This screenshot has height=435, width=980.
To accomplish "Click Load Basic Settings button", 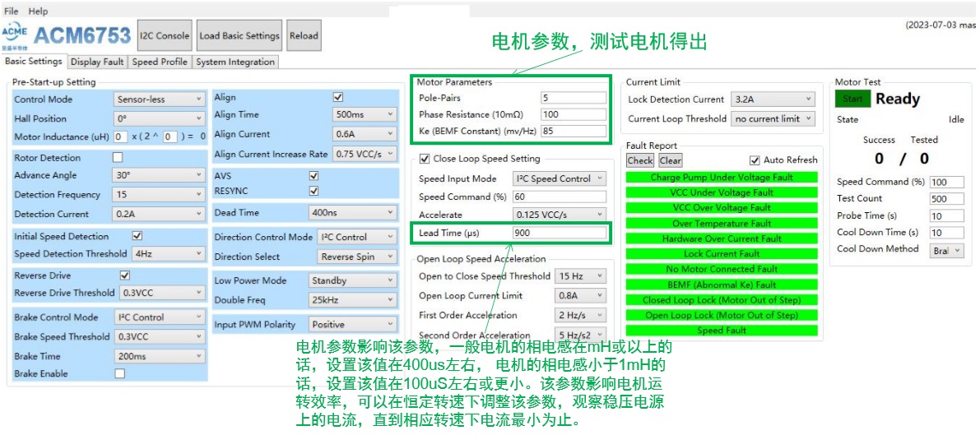I will [239, 36].
